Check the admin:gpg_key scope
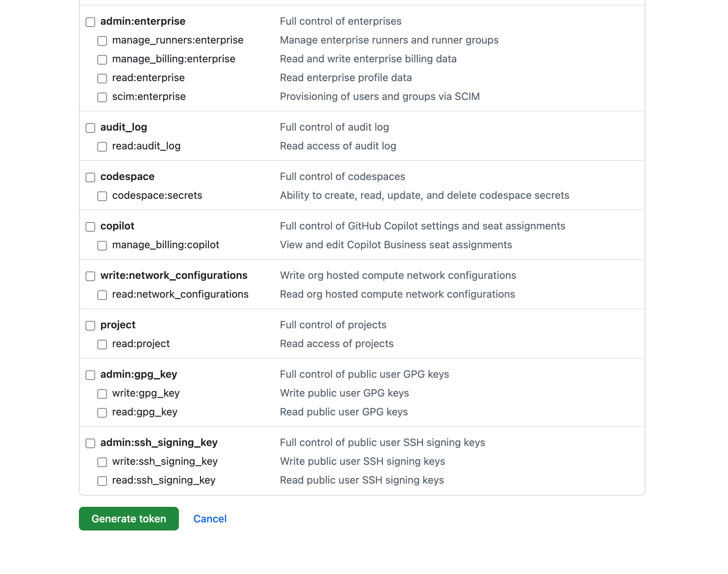The width and height of the screenshot is (728, 574). pyautogui.click(x=90, y=375)
